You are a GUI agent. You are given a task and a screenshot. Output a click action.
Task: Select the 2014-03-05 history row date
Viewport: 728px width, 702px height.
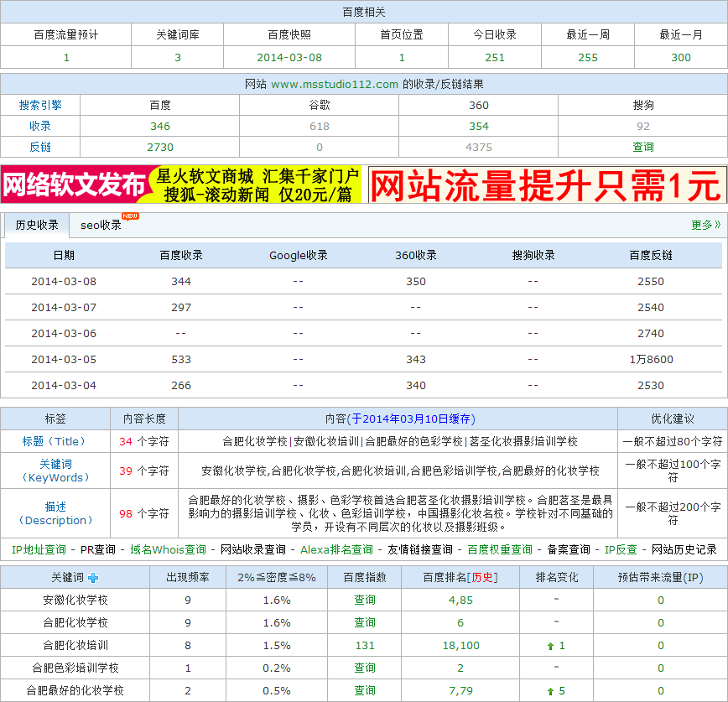click(x=64, y=359)
